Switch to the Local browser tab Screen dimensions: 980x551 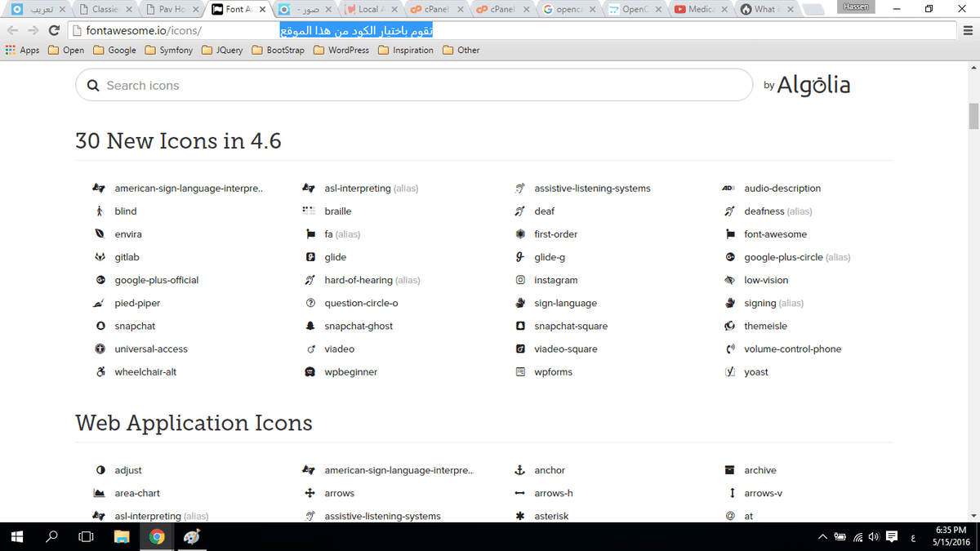click(367, 10)
